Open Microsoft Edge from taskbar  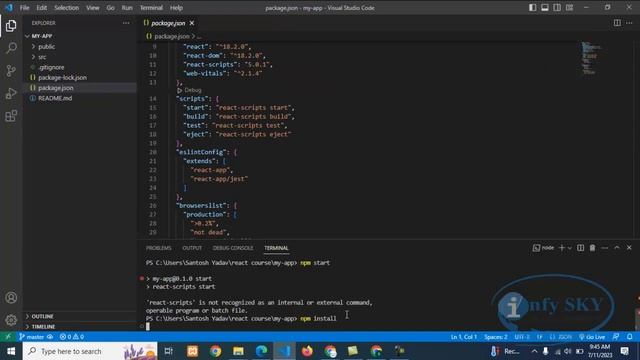(x=261, y=351)
